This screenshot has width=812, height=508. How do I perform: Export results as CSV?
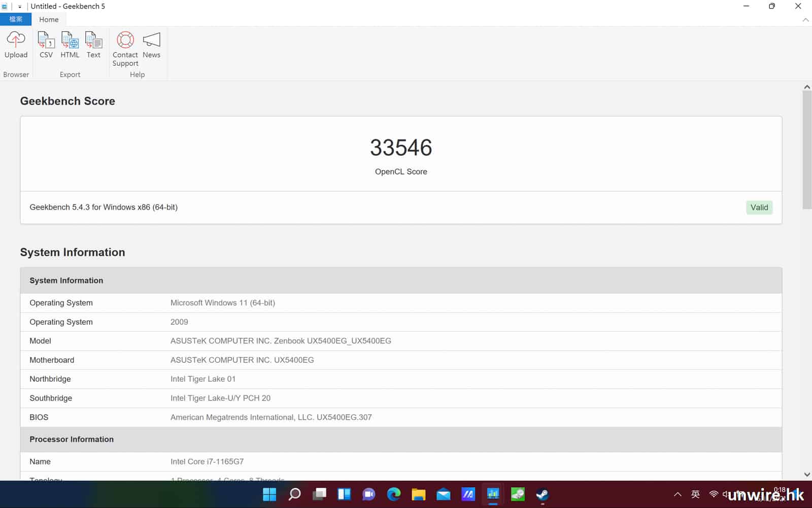point(46,45)
